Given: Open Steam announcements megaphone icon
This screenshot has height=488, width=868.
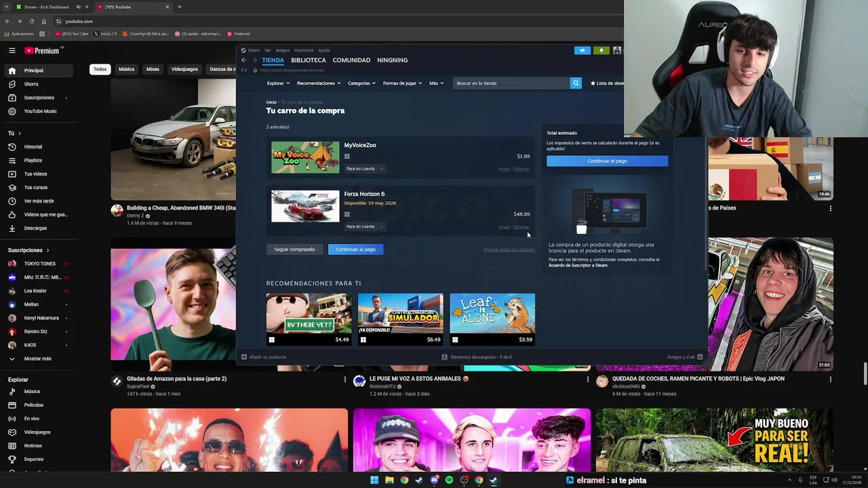Looking at the screenshot, I should pos(582,50).
